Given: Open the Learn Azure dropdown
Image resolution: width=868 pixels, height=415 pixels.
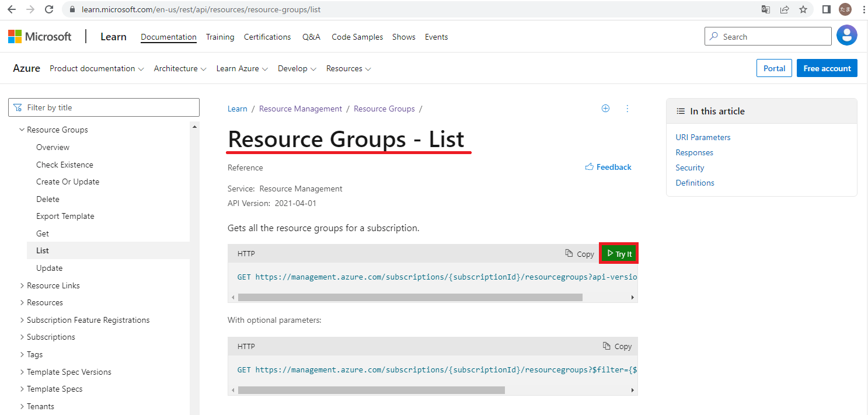Looking at the screenshot, I should click(242, 68).
